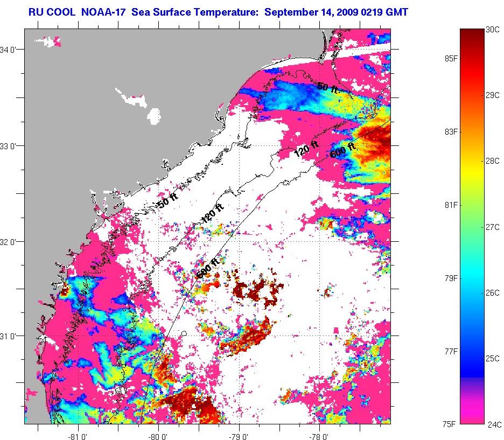
Task: Click the -78 0' longitude label
Action: (319, 436)
